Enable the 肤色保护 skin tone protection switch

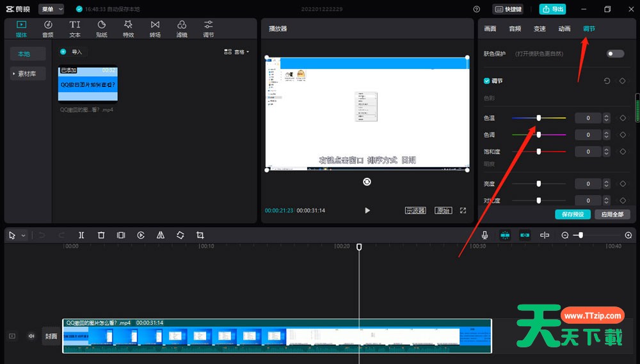click(x=615, y=54)
